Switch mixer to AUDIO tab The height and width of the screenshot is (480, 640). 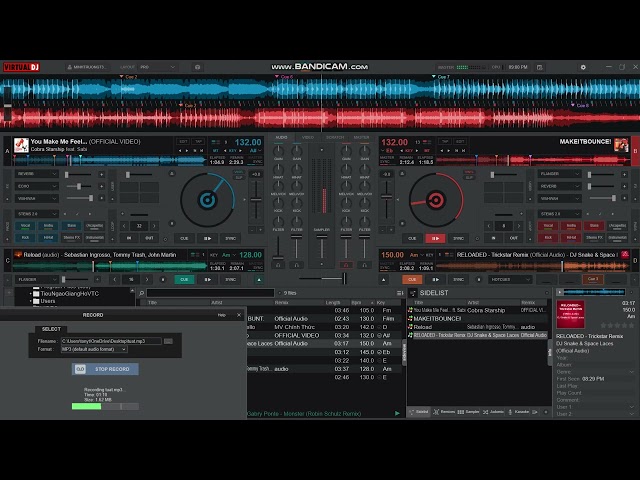281,138
